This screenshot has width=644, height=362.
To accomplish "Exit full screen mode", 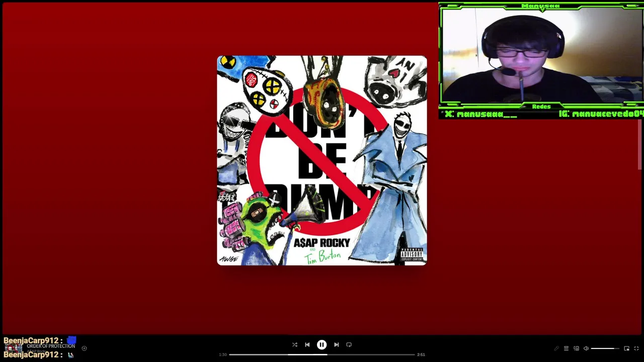I will (x=636, y=348).
